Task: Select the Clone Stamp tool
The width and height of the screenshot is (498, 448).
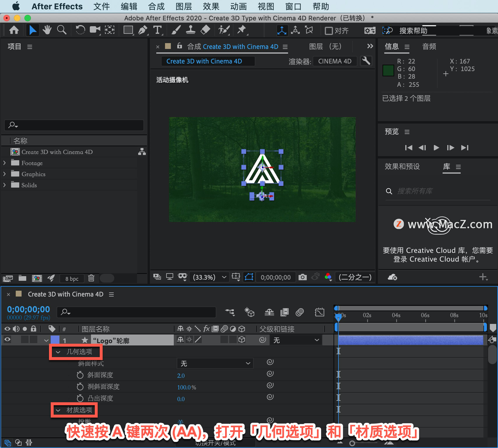Action: tap(191, 30)
